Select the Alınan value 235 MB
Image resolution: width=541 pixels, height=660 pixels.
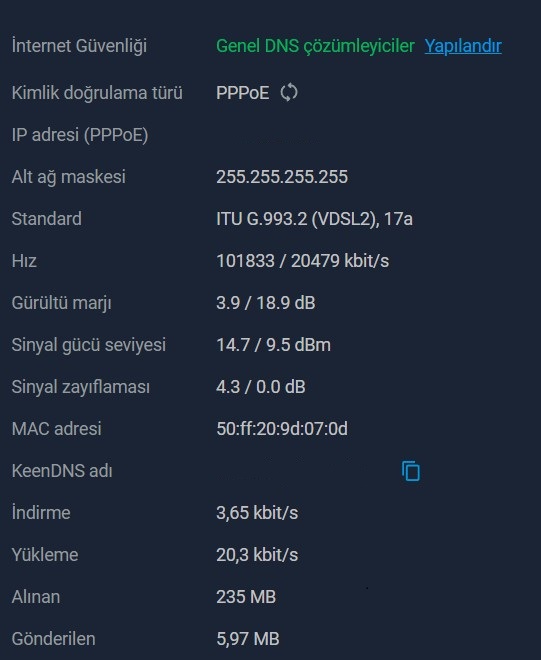coord(246,596)
